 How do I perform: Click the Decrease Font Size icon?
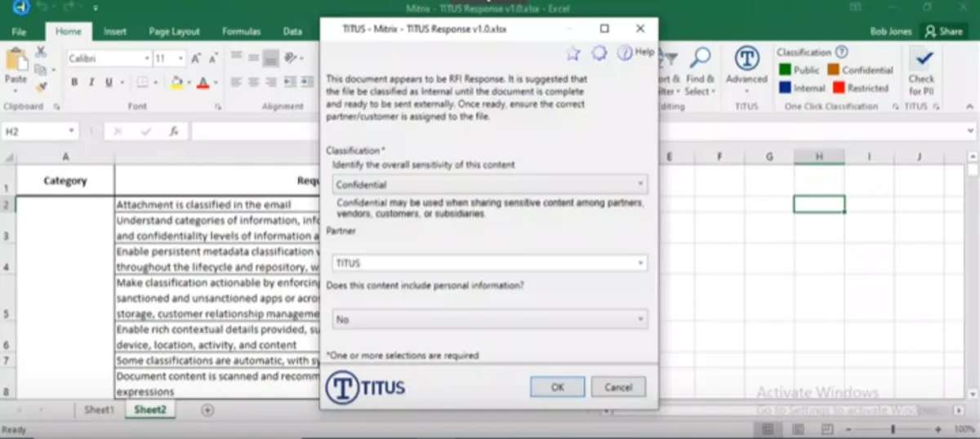(x=213, y=59)
